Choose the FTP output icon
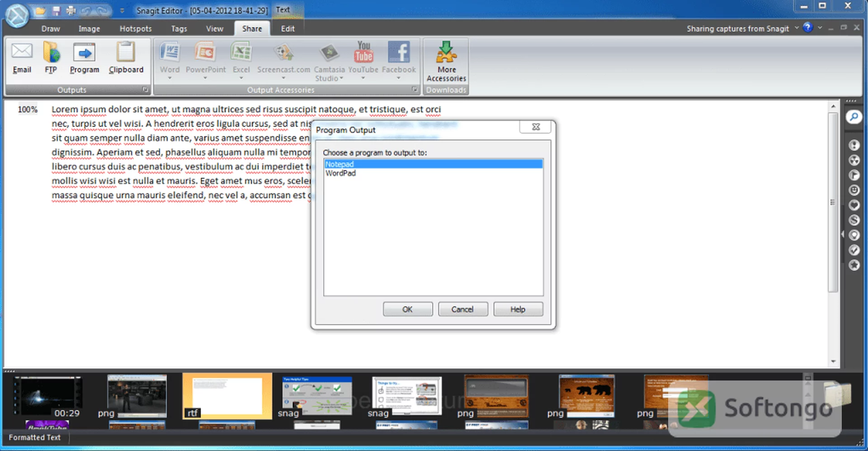The width and height of the screenshot is (868, 451). coord(51,58)
